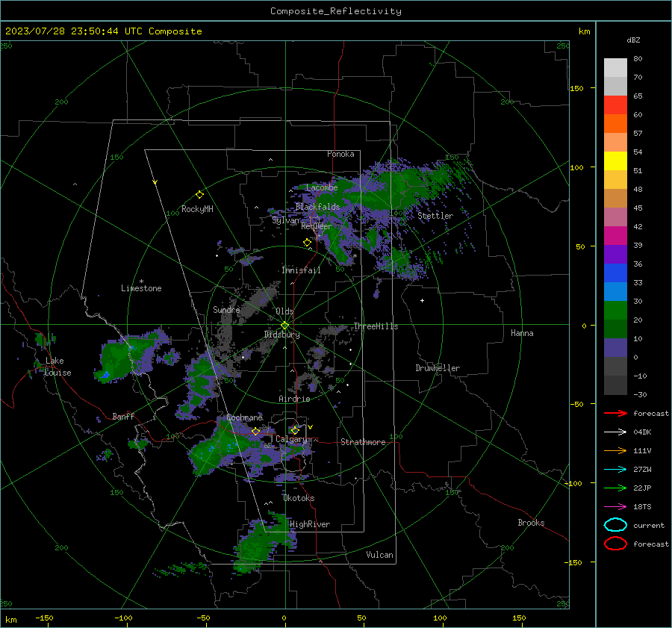This screenshot has height=628, width=672.
Task: Click the magenta 18TS arrow in the legend
Action: coord(615,507)
